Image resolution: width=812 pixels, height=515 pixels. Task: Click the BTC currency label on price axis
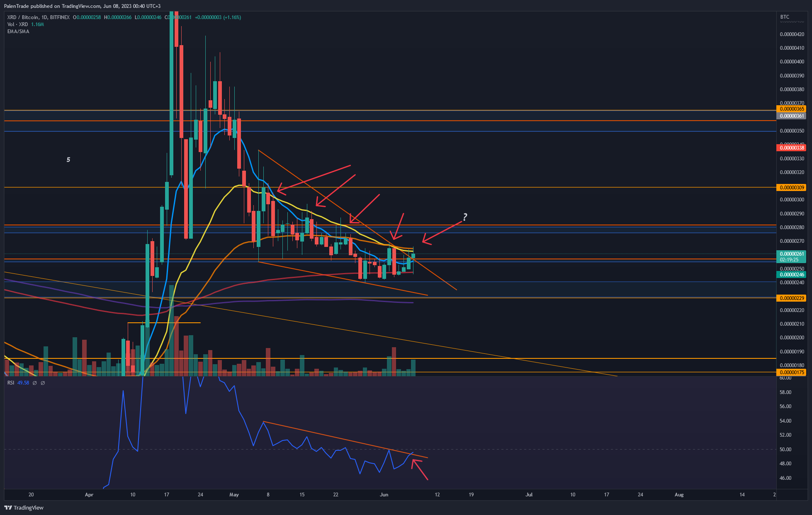pyautogui.click(x=785, y=17)
